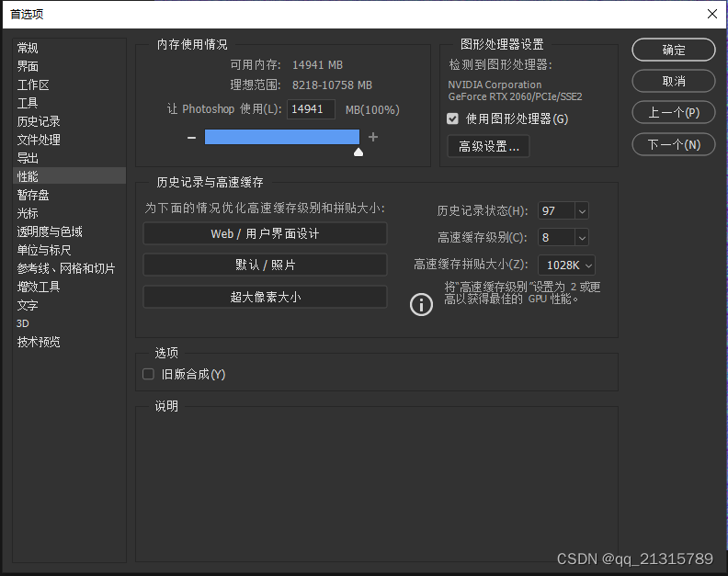Viewport: 728px width, 576px height.
Task: Click the 高速缓存级别 value field showing 8
Action: pyautogui.click(x=556, y=238)
